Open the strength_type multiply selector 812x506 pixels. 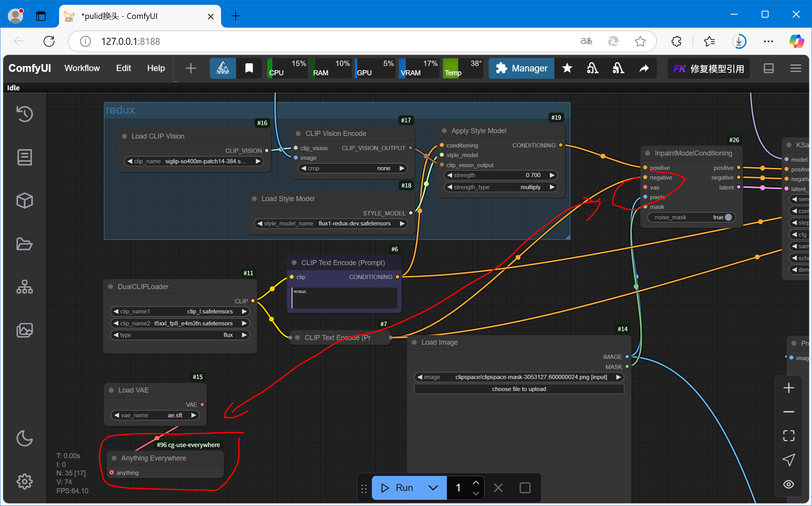pyautogui.click(x=501, y=187)
